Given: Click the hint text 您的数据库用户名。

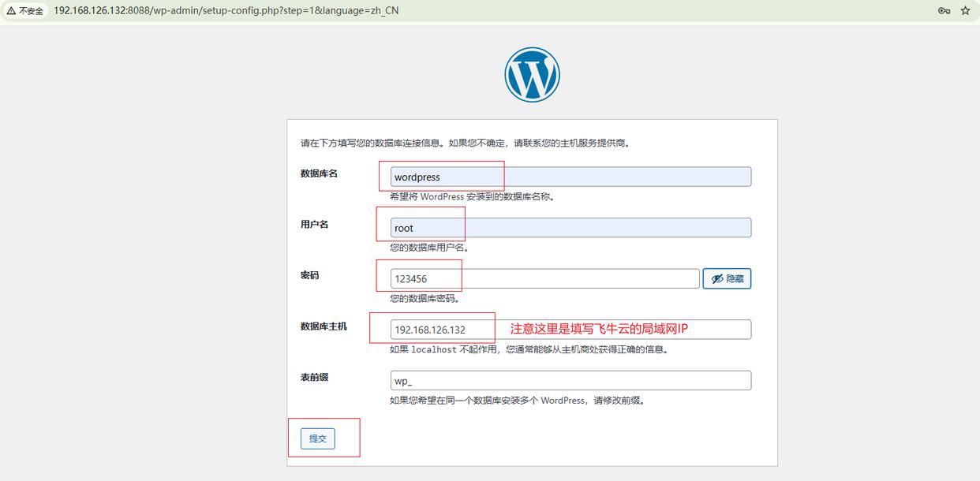Looking at the screenshot, I should (x=429, y=248).
